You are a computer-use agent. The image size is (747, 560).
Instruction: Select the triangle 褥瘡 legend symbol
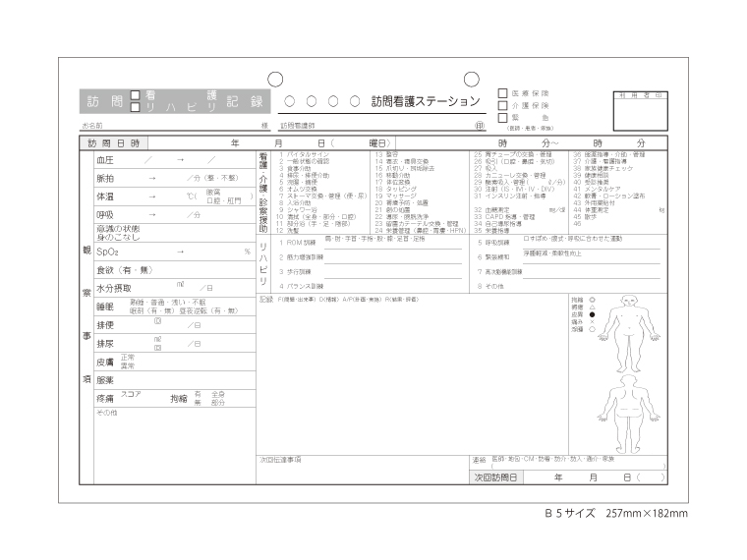(x=592, y=307)
